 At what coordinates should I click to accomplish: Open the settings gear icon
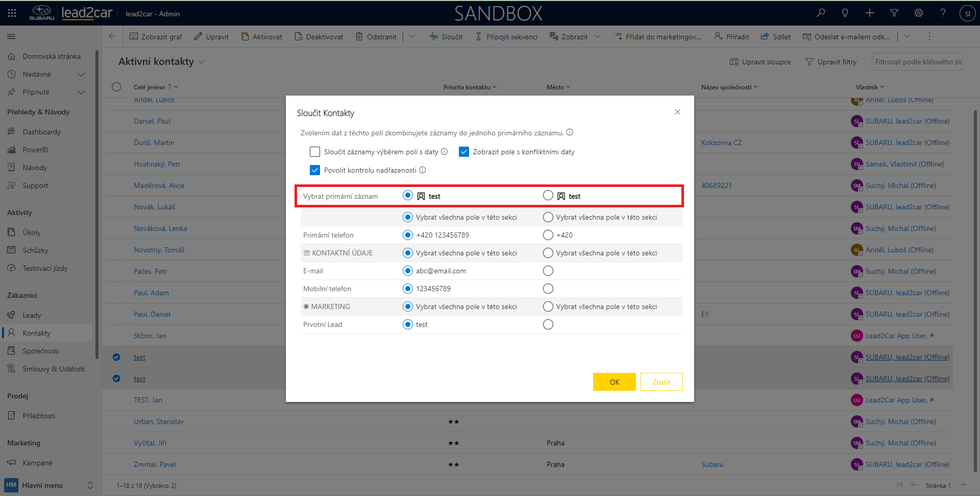click(918, 13)
